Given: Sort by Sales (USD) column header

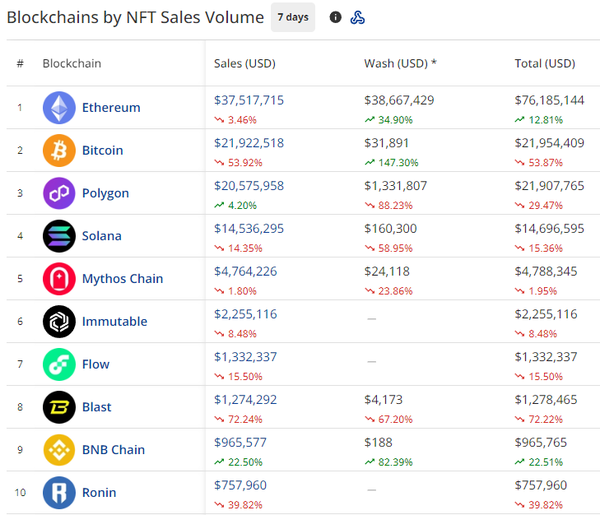Looking at the screenshot, I should click(x=245, y=64).
